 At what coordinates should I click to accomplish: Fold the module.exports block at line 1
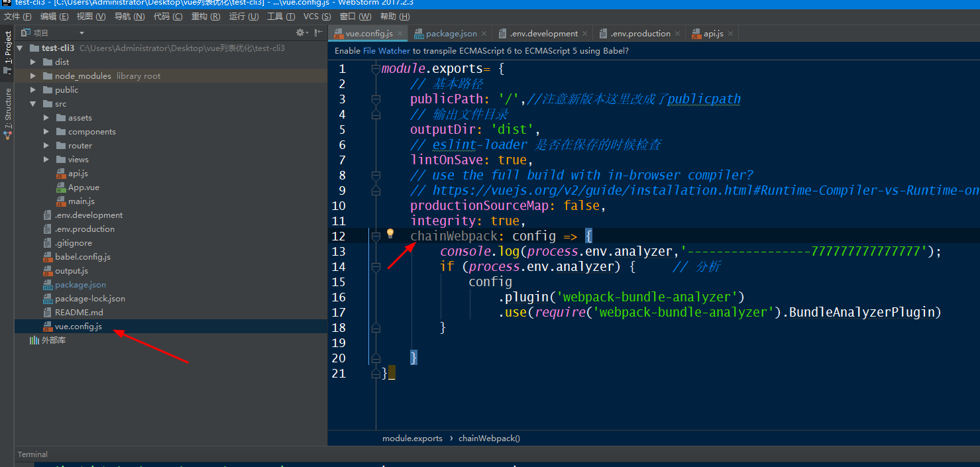(x=376, y=69)
